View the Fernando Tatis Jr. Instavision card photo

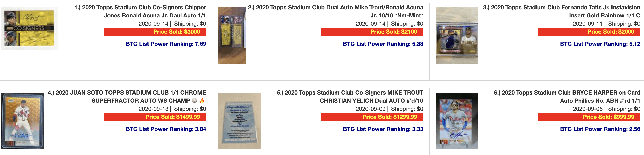pyautogui.click(x=456, y=36)
